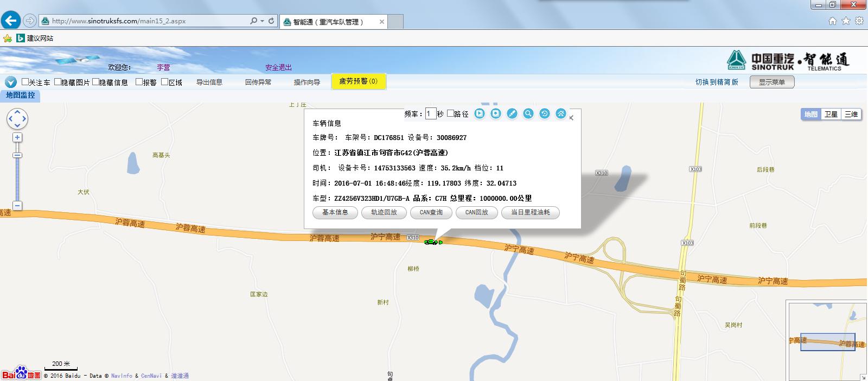Zoom out with the bottom minus button
The width and height of the screenshot is (868, 381).
tap(17, 206)
